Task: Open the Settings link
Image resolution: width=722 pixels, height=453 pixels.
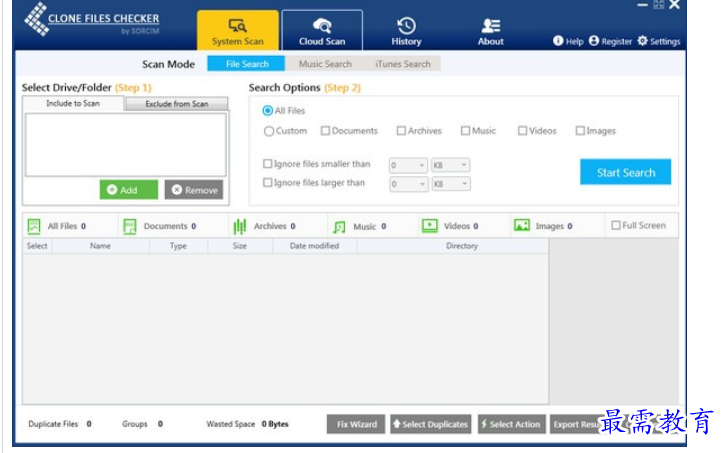Action: (665, 41)
